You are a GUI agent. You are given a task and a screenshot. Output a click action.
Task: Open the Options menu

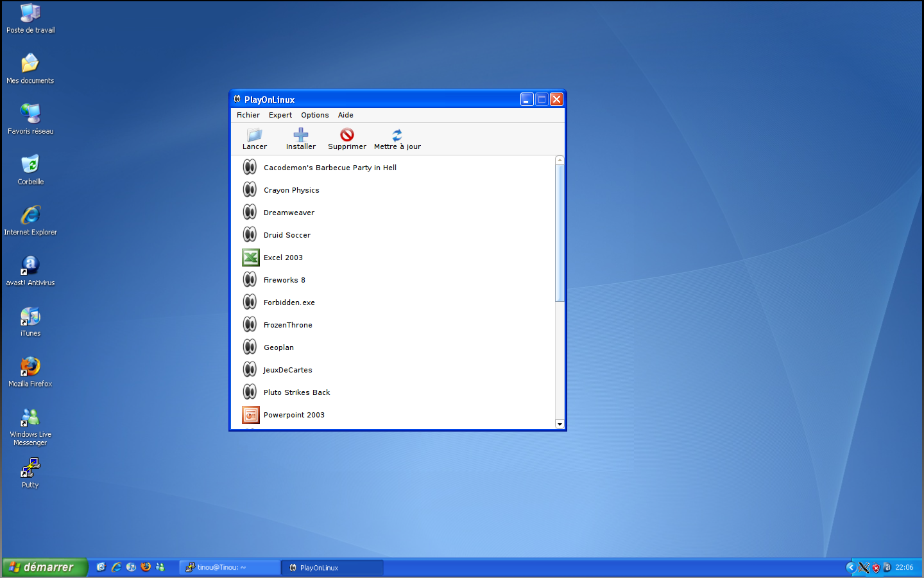[314, 115]
